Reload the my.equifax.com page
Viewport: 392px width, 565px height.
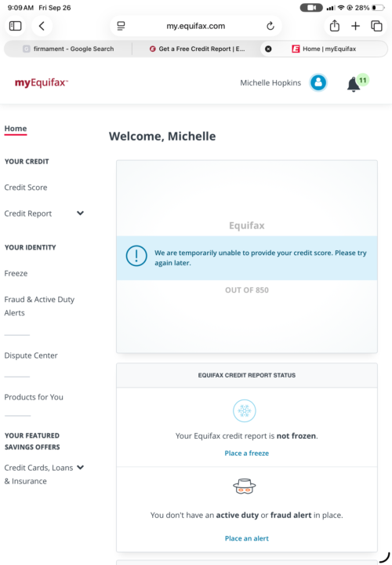coord(270,26)
